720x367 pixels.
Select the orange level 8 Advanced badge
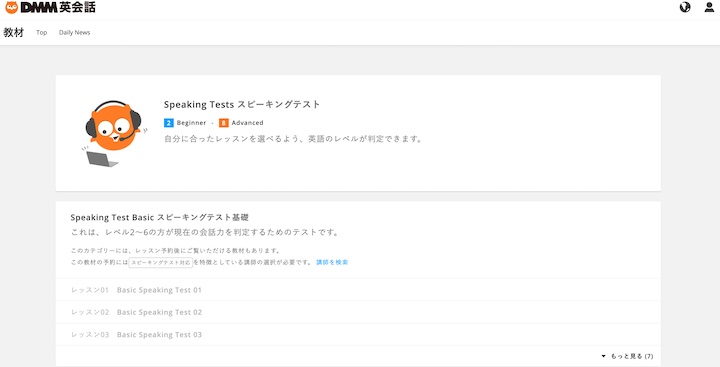pos(224,123)
